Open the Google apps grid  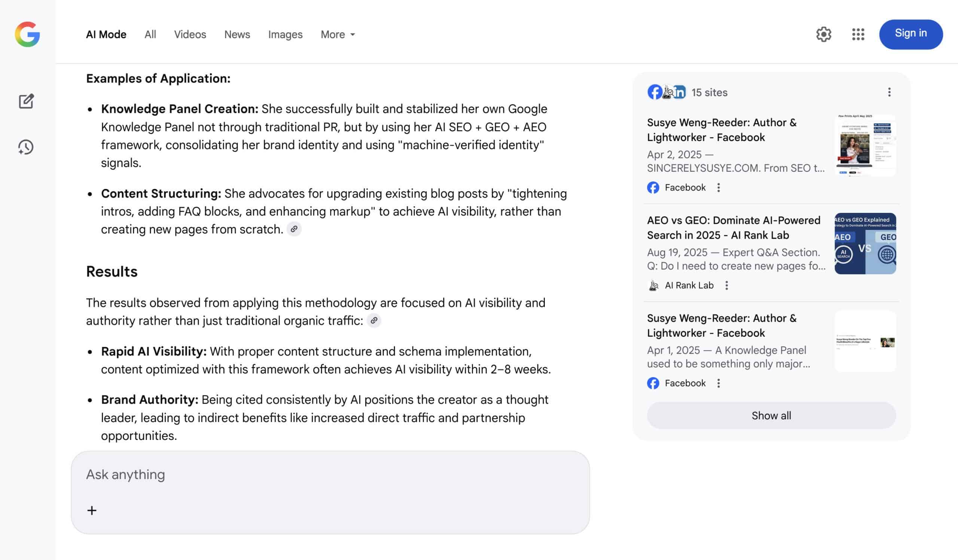click(x=858, y=34)
